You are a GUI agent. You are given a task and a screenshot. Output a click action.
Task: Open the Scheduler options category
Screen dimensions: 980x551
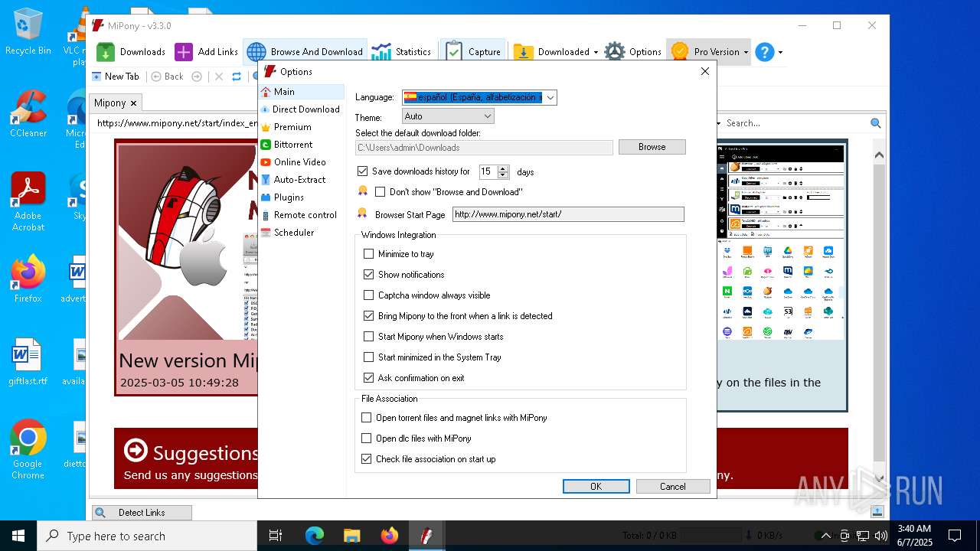tap(302, 233)
